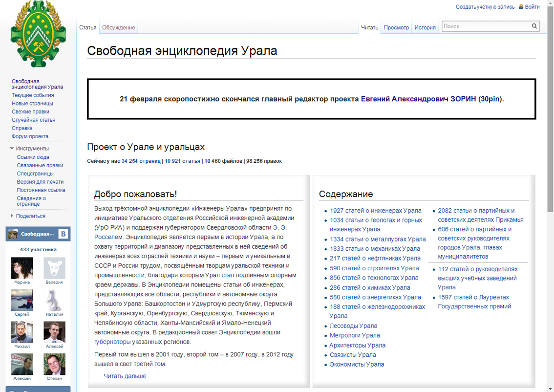Click Связанные правки under Инструменты
554x392 pixels.
(40, 165)
